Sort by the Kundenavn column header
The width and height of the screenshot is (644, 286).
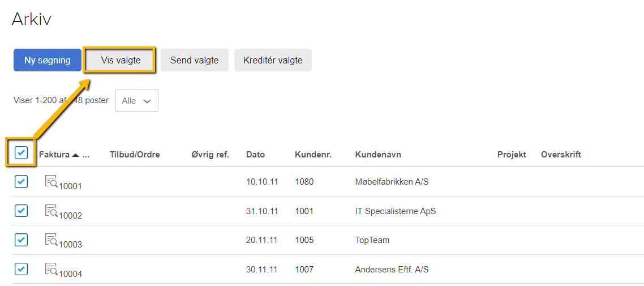point(378,155)
